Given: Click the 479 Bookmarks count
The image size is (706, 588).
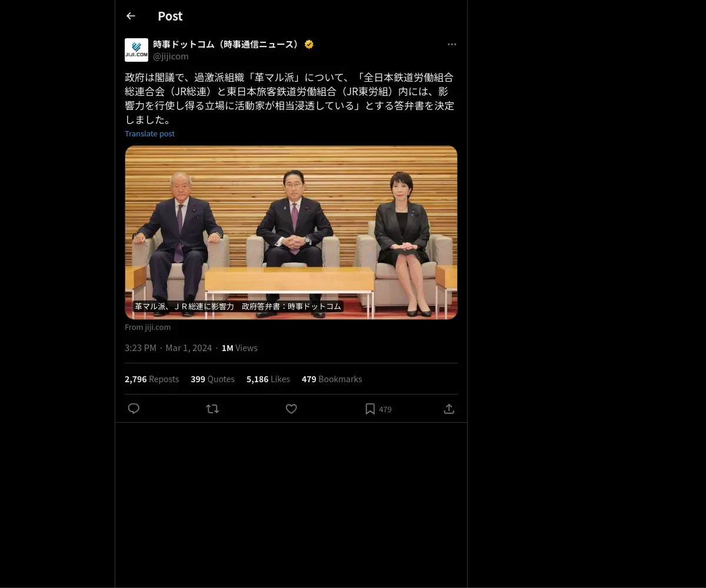Looking at the screenshot, I should (x=332, y=379).
